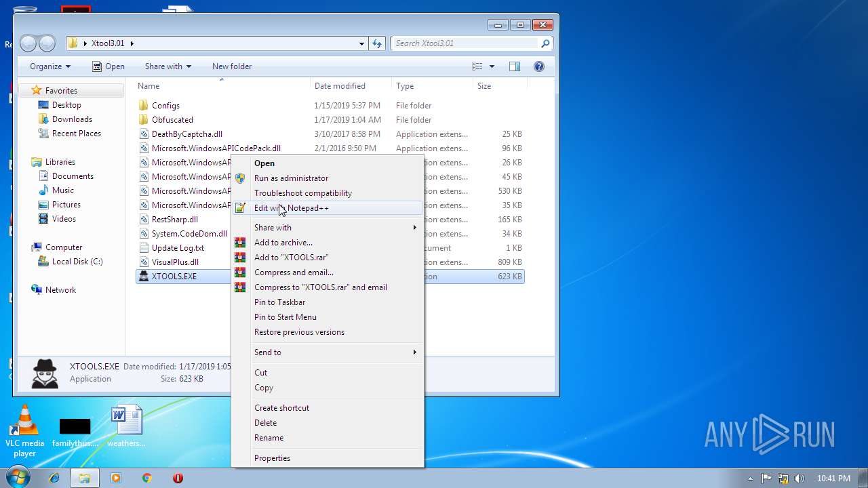Click the help question mark icon
The image size is (868, 488).
click(x=539, y=66)
